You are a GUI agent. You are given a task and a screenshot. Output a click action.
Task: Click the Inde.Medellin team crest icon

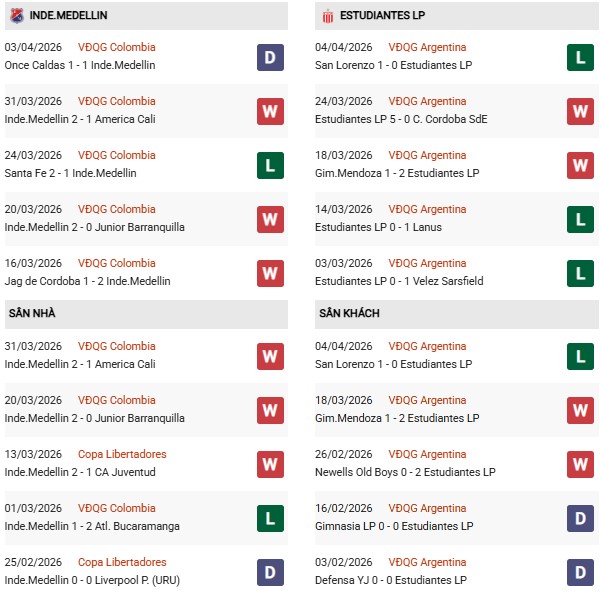(16, 16)
